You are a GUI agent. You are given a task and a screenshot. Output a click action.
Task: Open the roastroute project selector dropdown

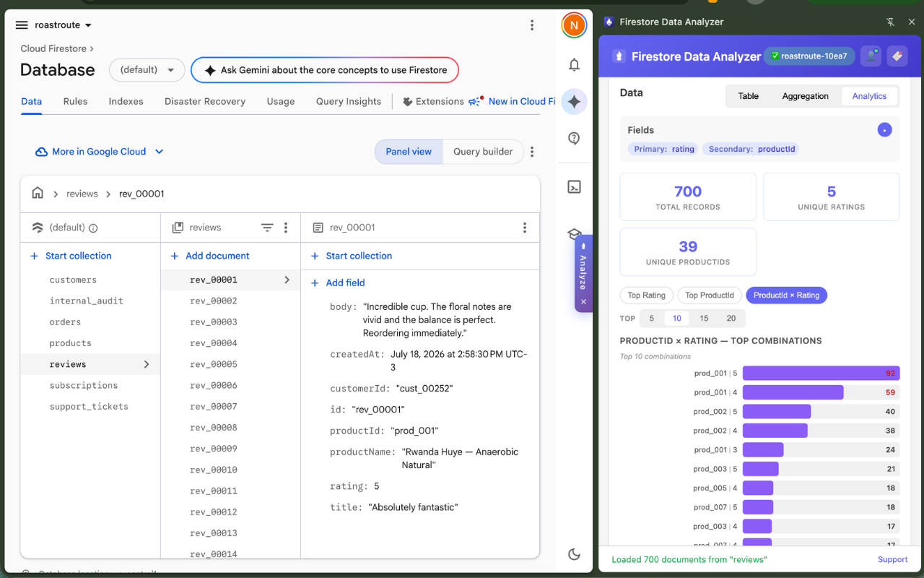coord(63,25)
